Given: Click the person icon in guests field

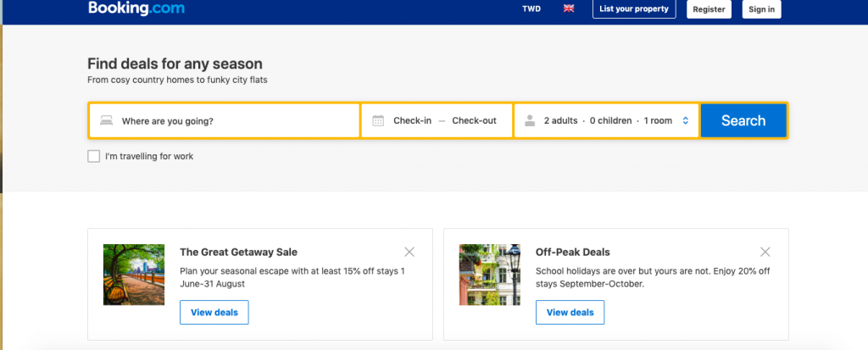Looking at the screenshot, I should [530, 120].
